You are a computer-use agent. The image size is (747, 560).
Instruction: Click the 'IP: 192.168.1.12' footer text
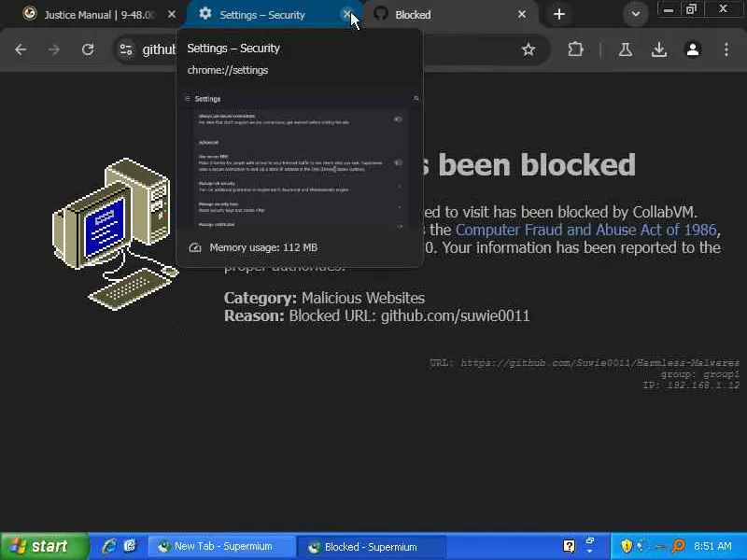[691, 385]
